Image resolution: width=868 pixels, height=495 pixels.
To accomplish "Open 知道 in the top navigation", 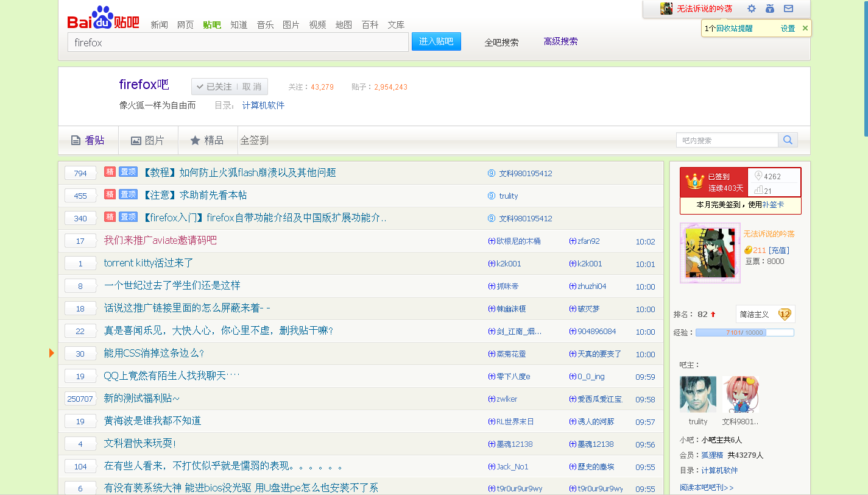I will (x=239, y=25).
